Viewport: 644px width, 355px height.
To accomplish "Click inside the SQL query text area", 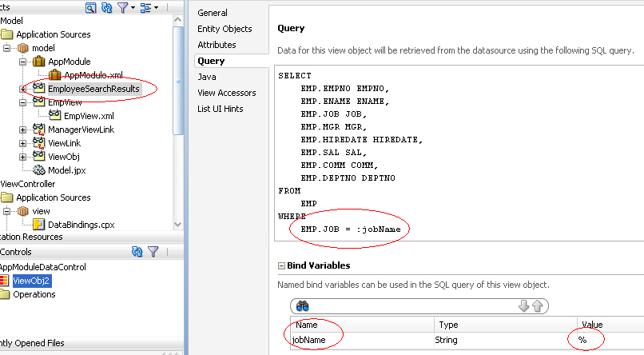I will coord(459,153).
